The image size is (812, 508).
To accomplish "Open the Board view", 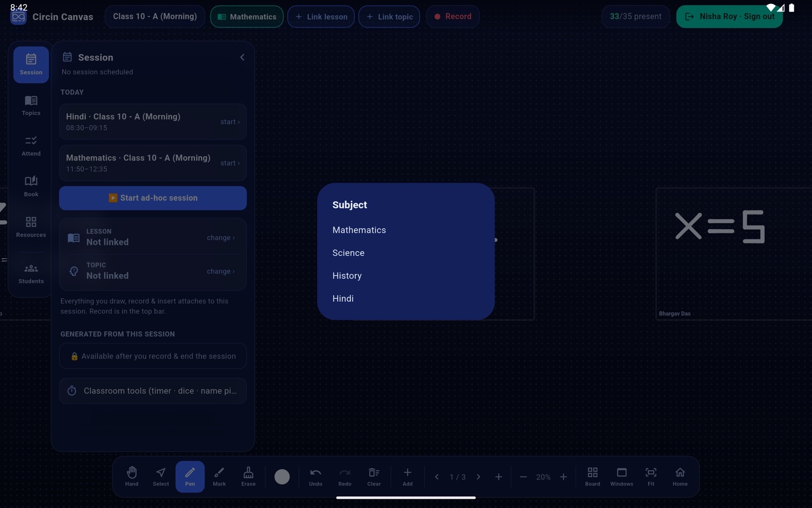I will pos(593,477).
